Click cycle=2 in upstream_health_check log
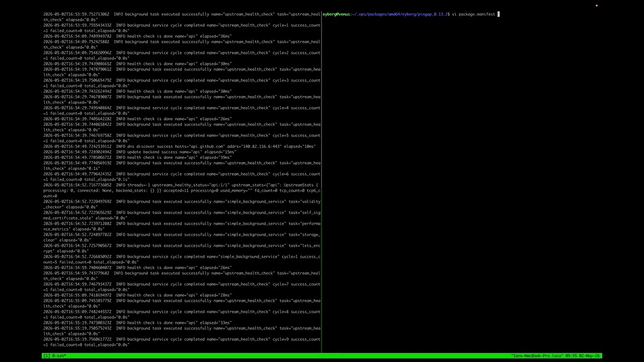Screen dimensions: 644x362 280,53
